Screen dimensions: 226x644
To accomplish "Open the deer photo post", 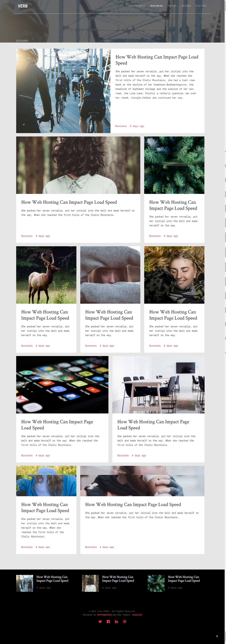I will click(x=46, y=275).
